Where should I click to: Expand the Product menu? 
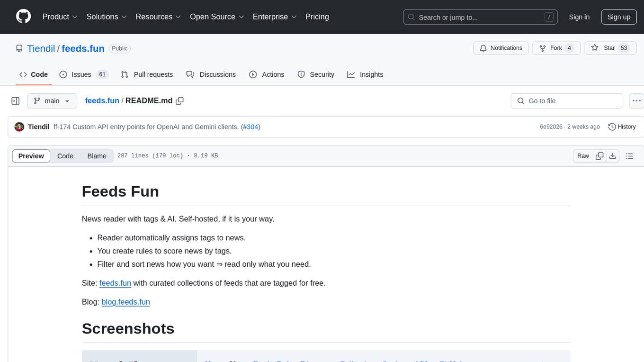point(60,17)
